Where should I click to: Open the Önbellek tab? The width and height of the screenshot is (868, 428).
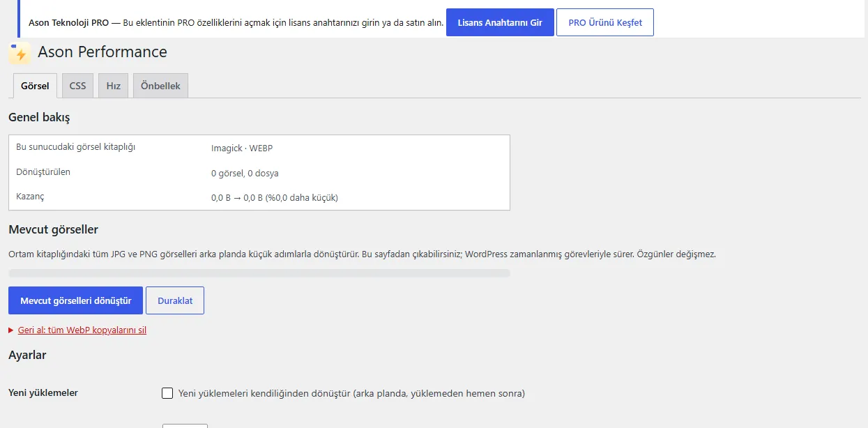(160, 86)
